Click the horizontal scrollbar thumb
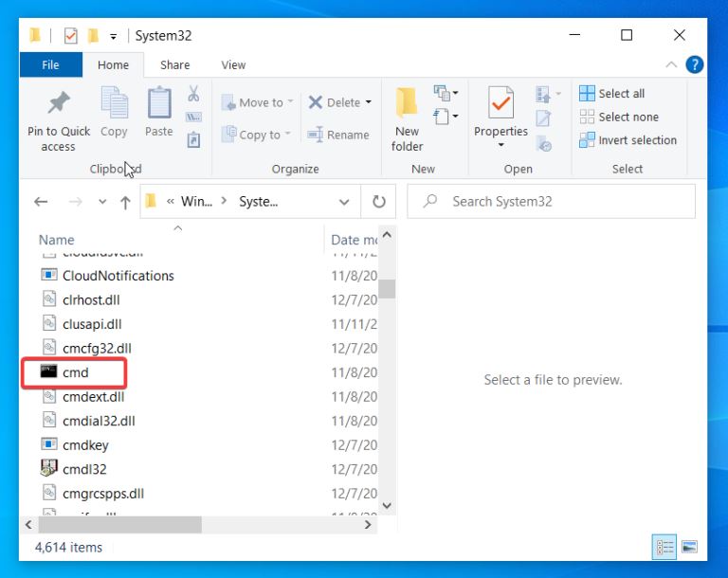This screenshot has width=728, height=578. (x=120, y=525)
